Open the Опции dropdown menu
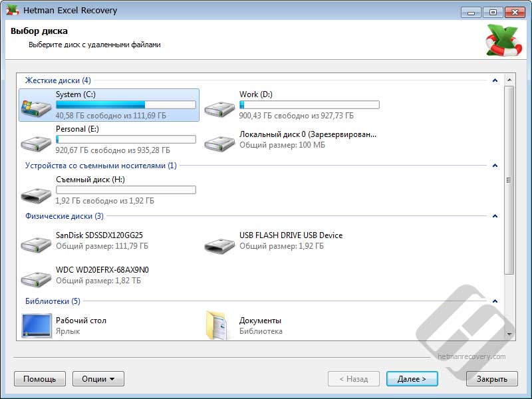This screenshot has height=399, width=532. click(x=98, y=378)
